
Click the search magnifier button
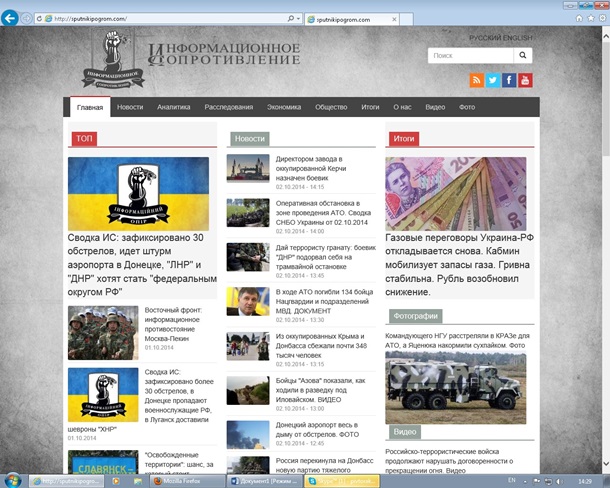(x=524, y=56)
